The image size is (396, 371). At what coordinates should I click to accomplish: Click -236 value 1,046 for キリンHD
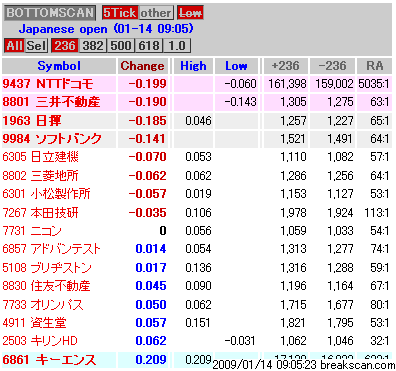click(x=340, y=341)
